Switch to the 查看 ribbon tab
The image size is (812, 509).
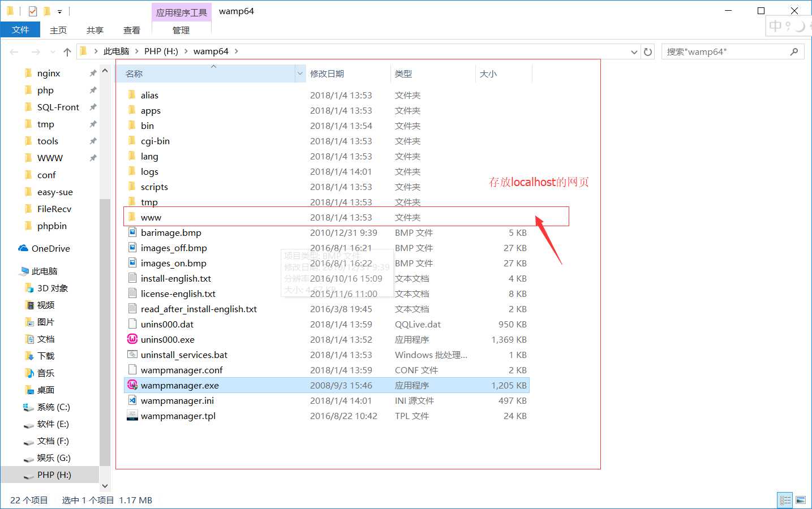(x=132, y=30)
